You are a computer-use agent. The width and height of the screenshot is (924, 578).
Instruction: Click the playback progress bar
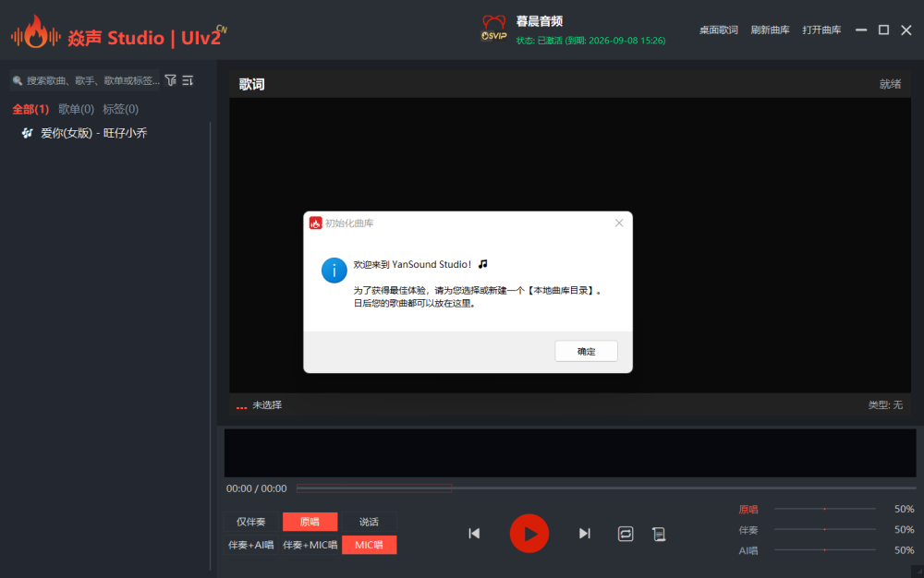(x=606, y=488)
